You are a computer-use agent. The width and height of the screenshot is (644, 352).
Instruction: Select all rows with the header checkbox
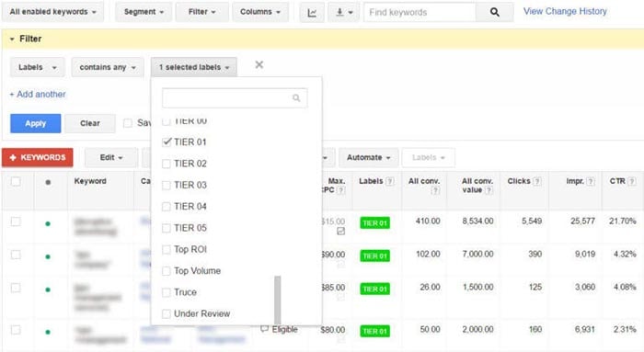coord(16,181)
